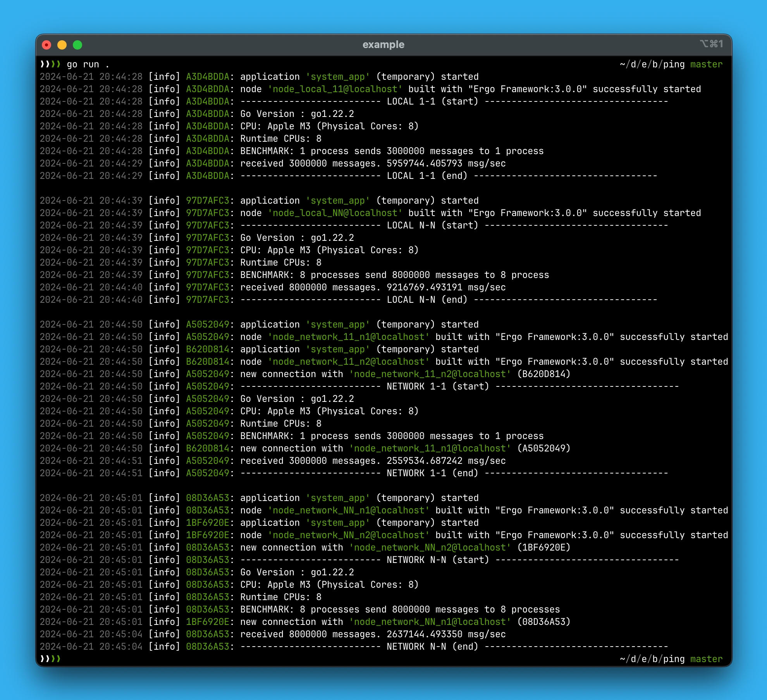This screenshot has height=700, width=767.
Task: Click the red close window button
Action: (x=46, y=45)
